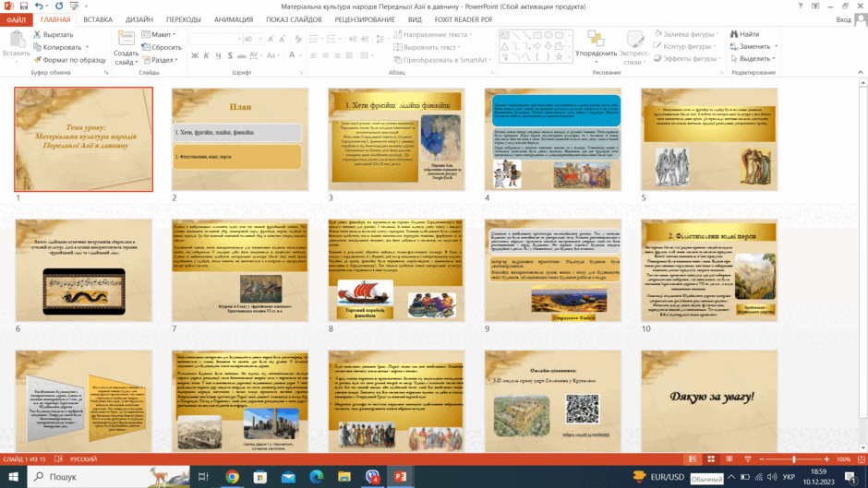This screenshot has height=488, width=868.
Task: Adjust the zoom slider handle
Action: (794, 459)
